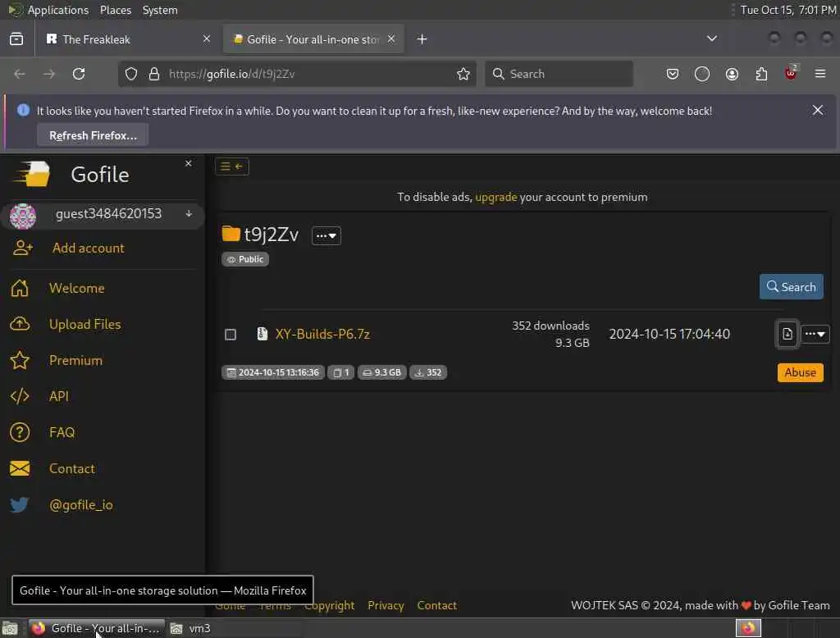Click the Premium star icon

click(x=20, y=360)
